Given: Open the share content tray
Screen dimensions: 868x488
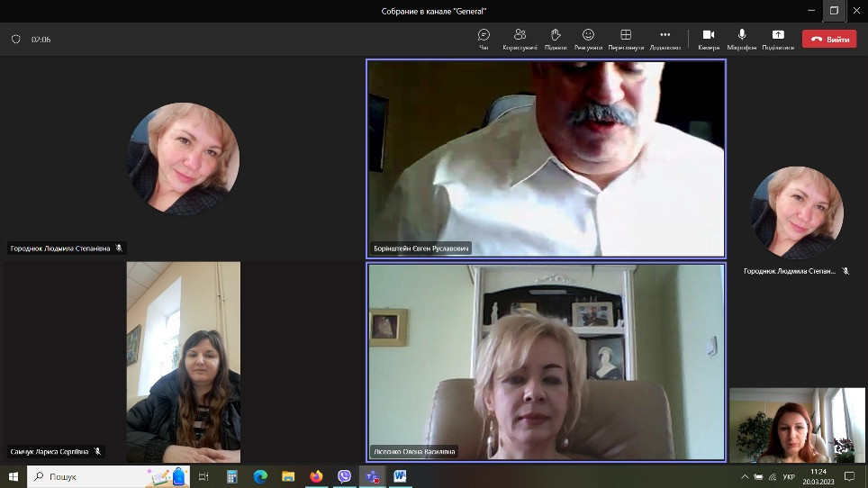Looking at the screenshot, I should tap(778, 38).
